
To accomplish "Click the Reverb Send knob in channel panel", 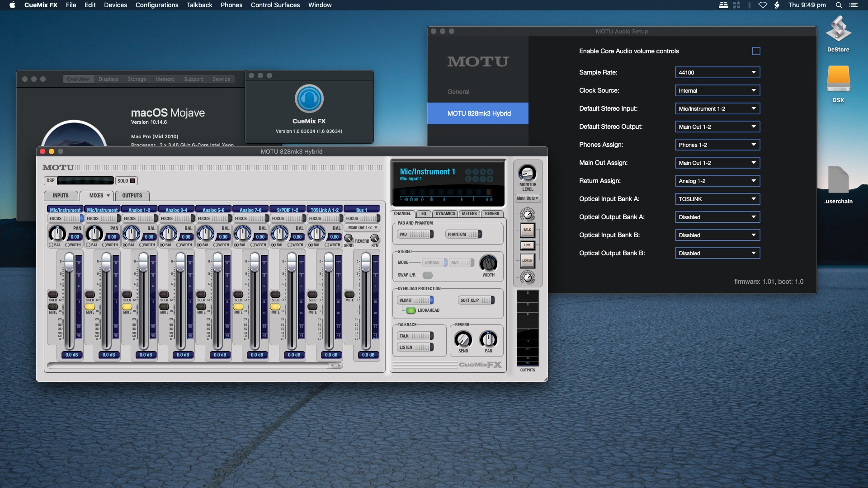I will pos(463,339).
